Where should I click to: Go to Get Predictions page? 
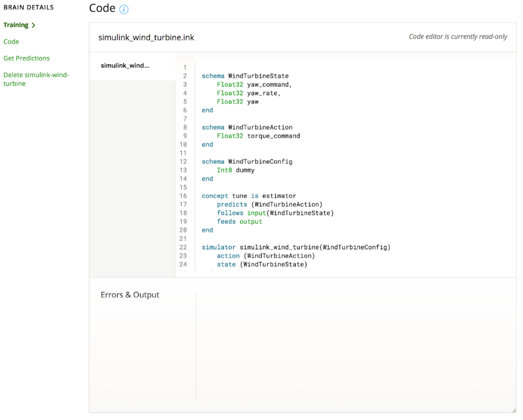click(x=26, y=58)
